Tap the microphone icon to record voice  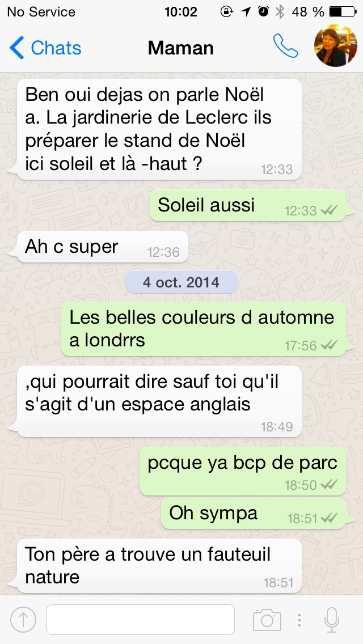pyautogui.click(x=331, y=620)
